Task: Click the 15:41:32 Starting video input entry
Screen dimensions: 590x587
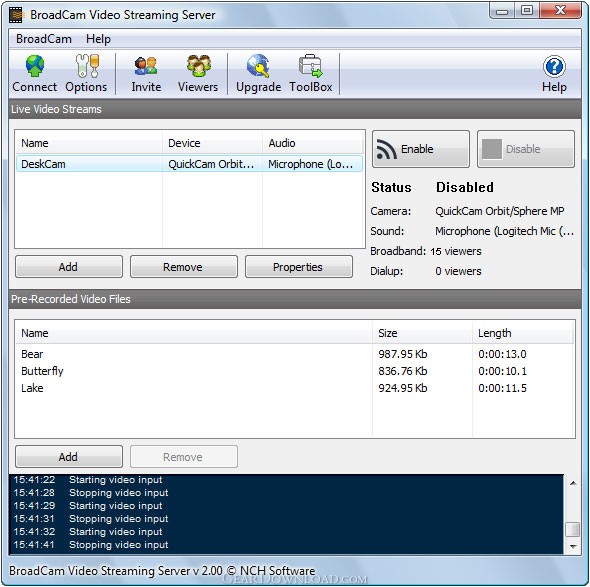Action: [88, 531]
